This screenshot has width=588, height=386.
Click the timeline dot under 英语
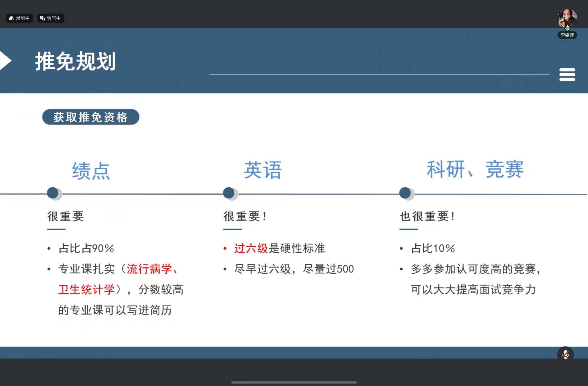(229, 193)
